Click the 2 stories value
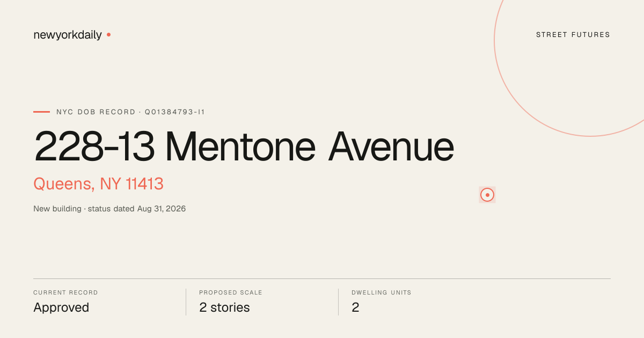The height and width of the screenshot is (338, 644). point(224,307)
